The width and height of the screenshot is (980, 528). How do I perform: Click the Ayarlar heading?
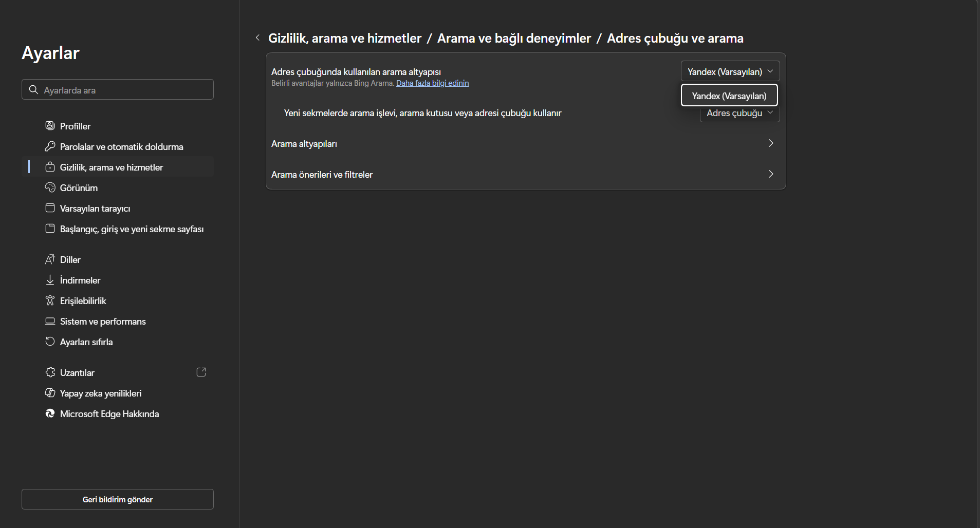pyautogui.click(x=50, y=53)
